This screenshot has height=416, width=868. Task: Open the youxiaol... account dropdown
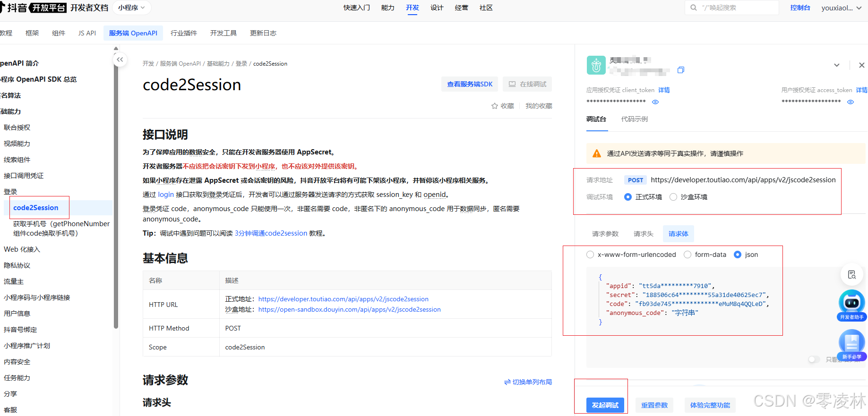click(841, 8)
